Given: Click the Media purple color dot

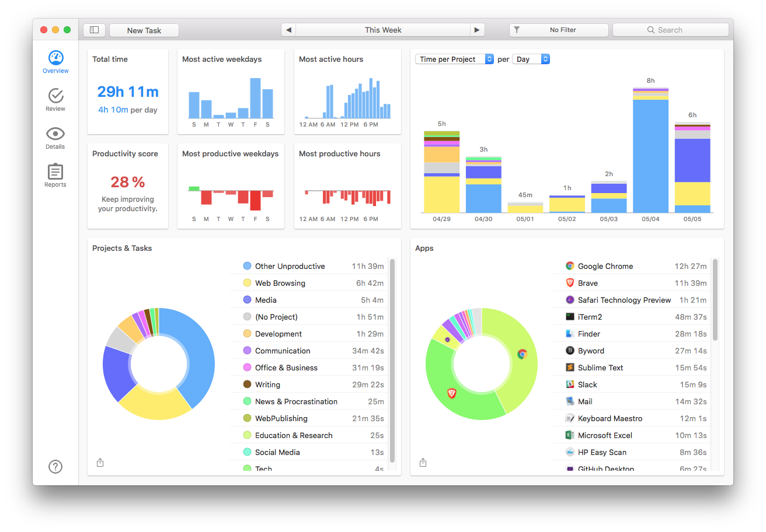Looking at the screenshot, I should [247, 300].
